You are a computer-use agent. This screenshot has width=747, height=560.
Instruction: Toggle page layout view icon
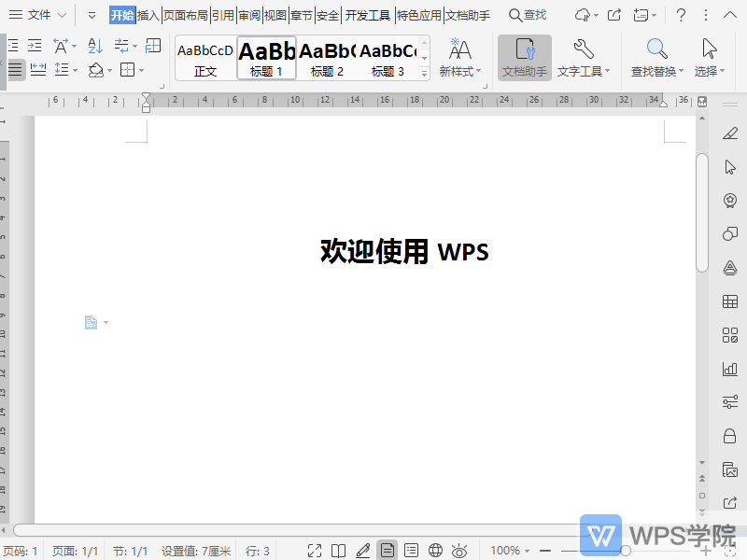tap(388, 551)
